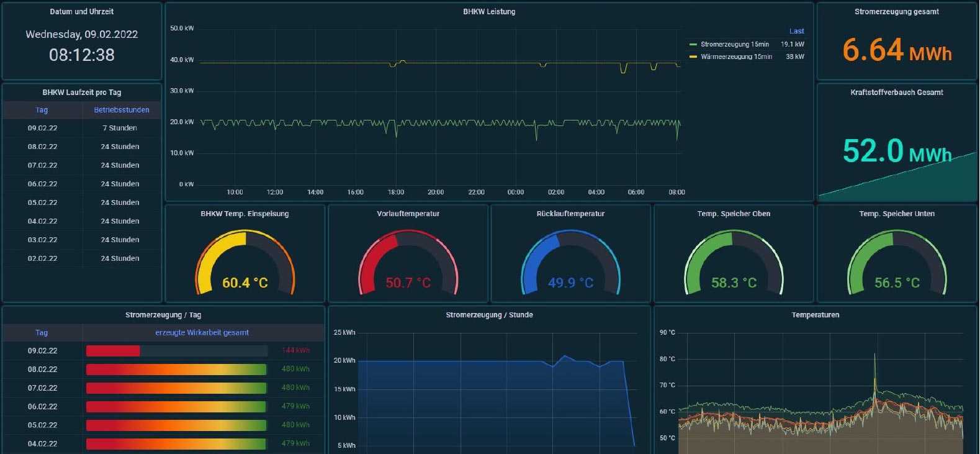
Task: Click green swatch of Stromerzeugung 15min legend
Action: pos(693,44)
